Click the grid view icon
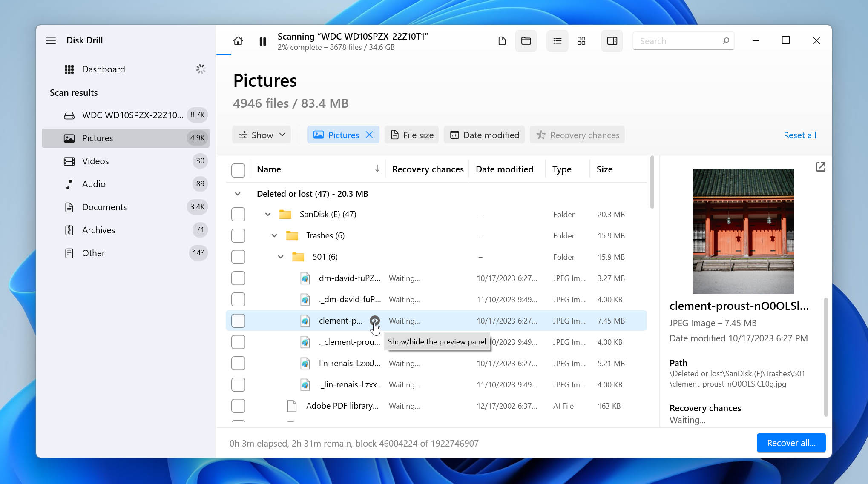868x484 pixels. pos(581,40)
